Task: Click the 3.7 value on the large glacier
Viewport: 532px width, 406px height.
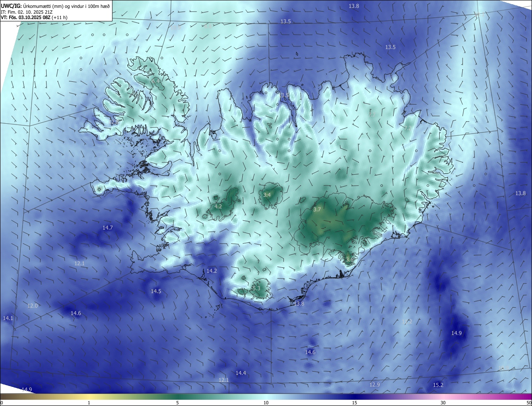Action: [x=317, y=210]
